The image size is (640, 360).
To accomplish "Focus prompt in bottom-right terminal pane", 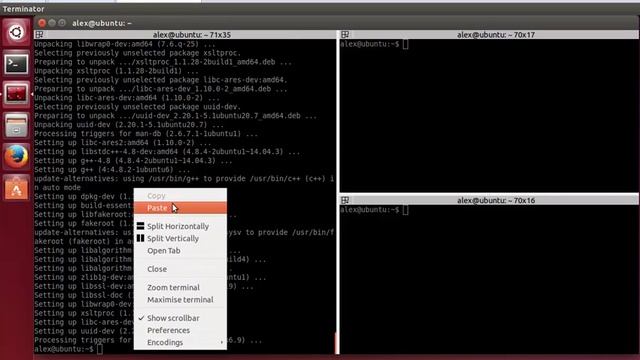I will [373, 210].
